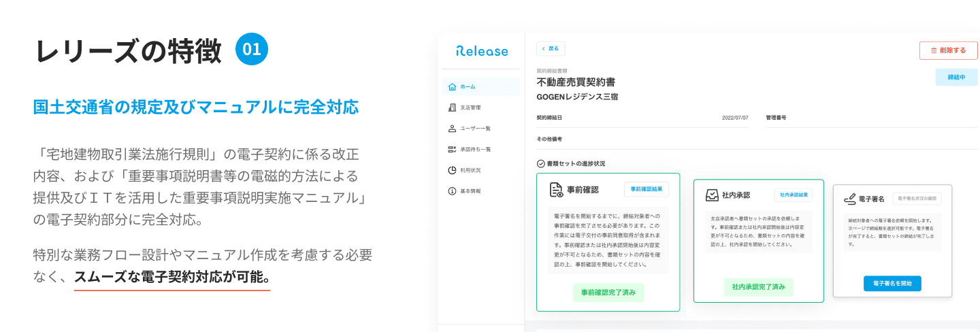Click the 締結中 status badge
The image size is (980, 332).
click(x=957, y=77)
